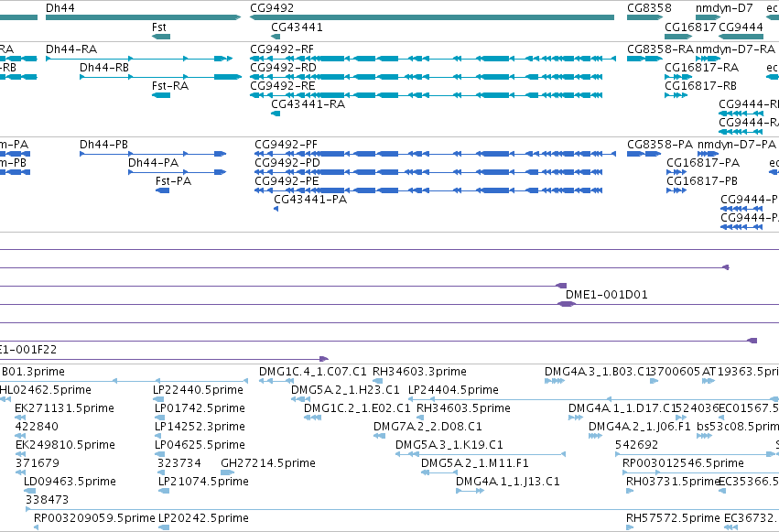Select the DMG7A.2_2.D08.C1 EST label

[x=427, y=427]
